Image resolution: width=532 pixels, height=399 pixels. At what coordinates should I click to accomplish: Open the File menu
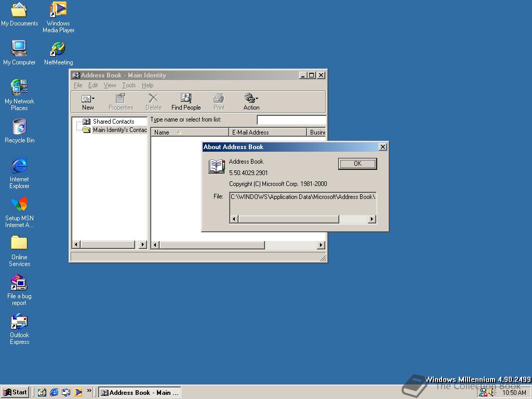click(x=78, y=85)
